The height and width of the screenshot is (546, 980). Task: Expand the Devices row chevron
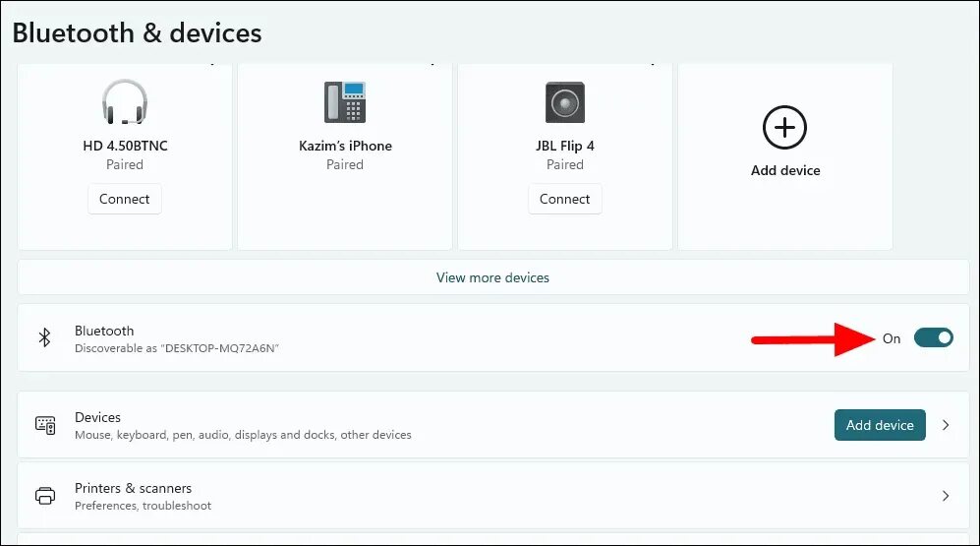[x=946, y=425]
